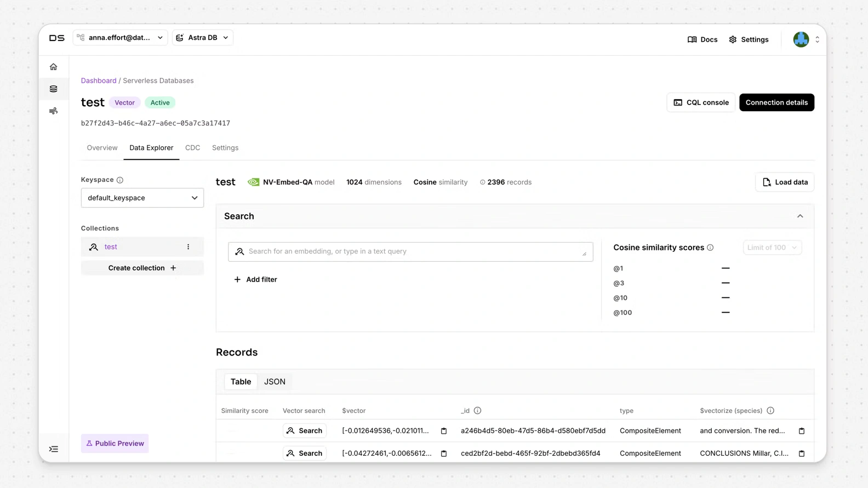The height and width of the screenshot is (488, 868).
Task: Click the streaming icon in the sidebar
Action: pyautogui.click(x=53, y=111)
